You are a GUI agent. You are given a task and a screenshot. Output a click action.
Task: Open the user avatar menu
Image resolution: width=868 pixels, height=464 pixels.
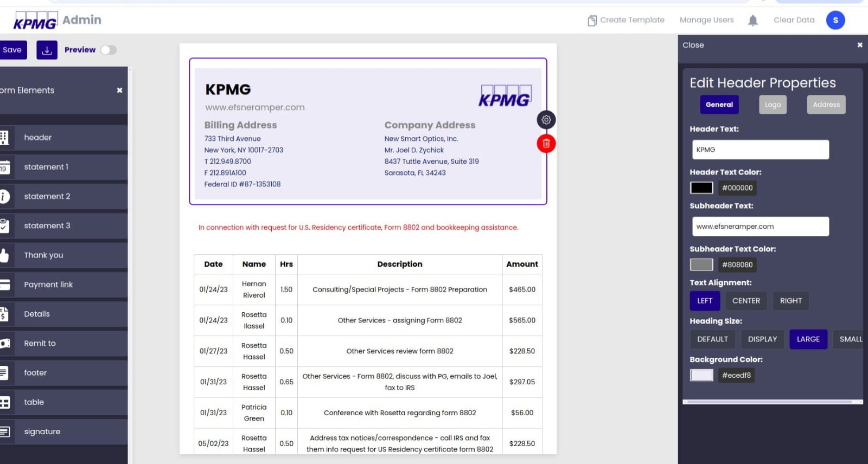point(835,20)
